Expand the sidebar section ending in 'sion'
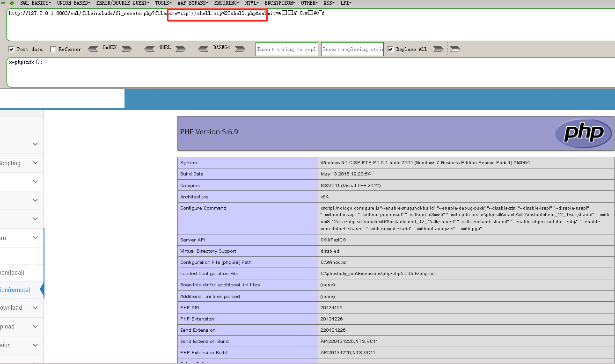 [x=22, y=345]
